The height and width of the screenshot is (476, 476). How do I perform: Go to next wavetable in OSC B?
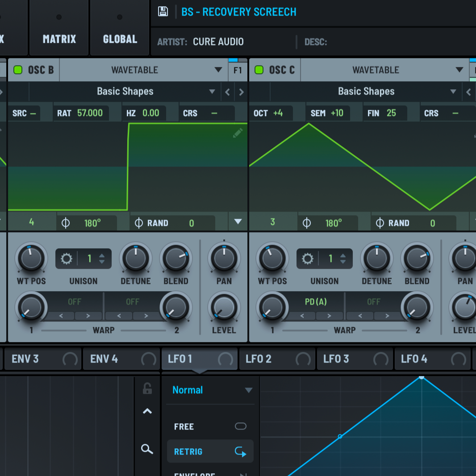[x=242, y=92]
